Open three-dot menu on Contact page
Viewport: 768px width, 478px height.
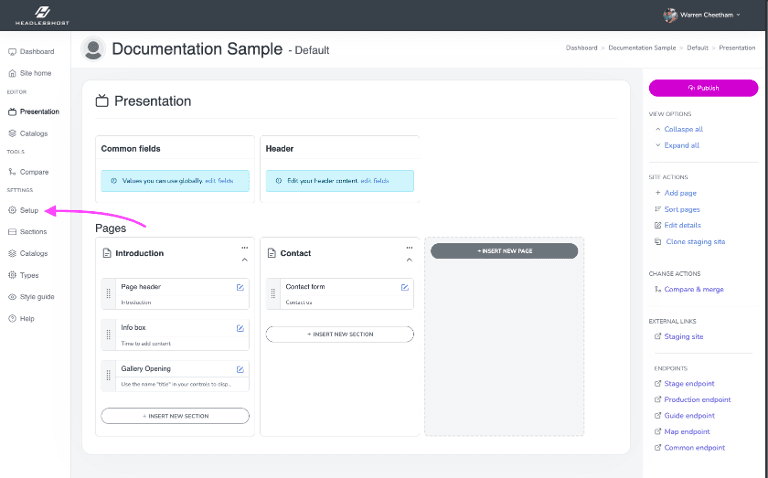[x=409, y=247]
